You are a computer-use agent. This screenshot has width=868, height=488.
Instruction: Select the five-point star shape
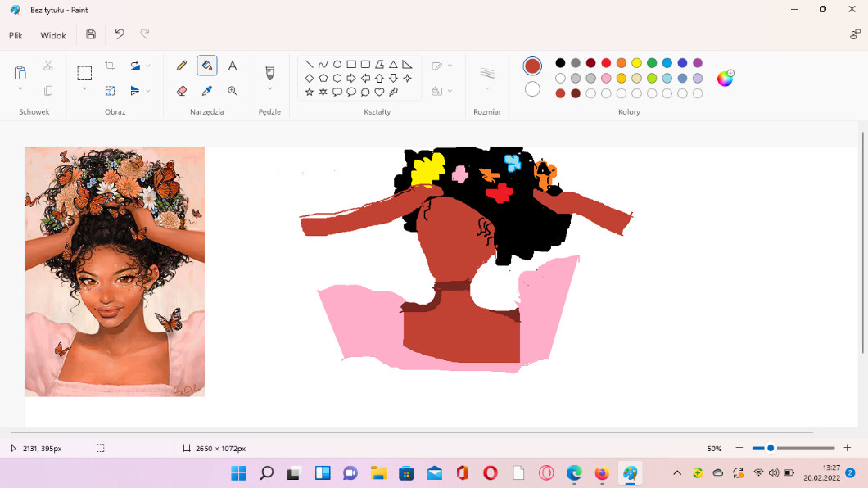pos(310,92)
